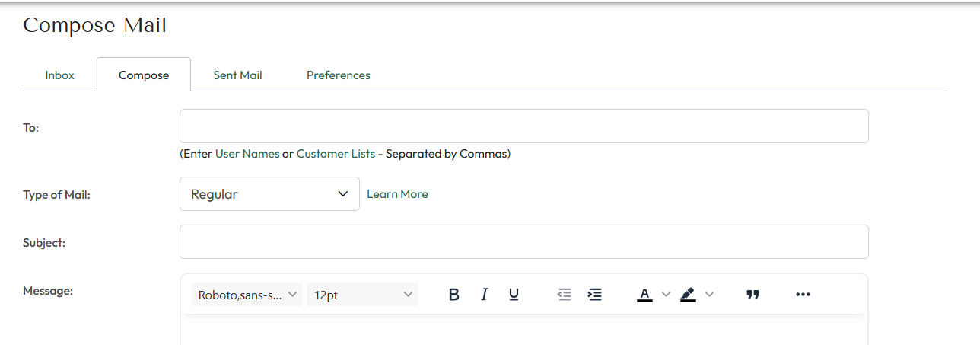
Task: Show more toolbar options ellipsis
Action: (x=803, y=295)
